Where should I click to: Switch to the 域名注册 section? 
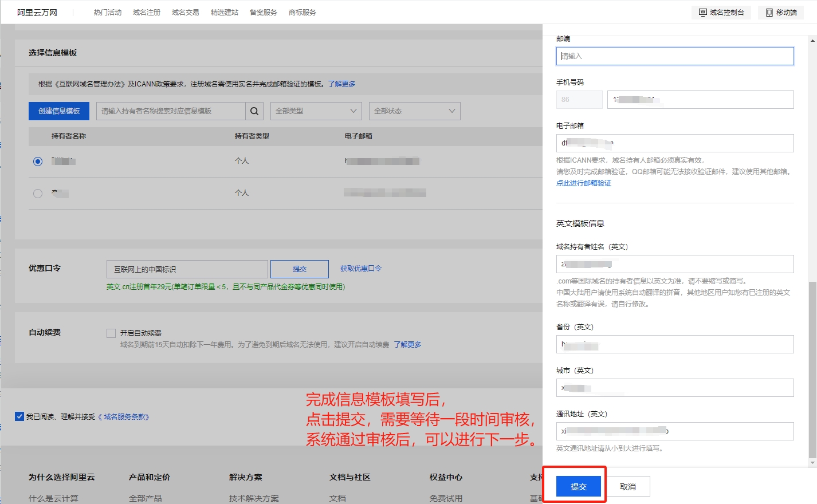[x=146, y=11]
